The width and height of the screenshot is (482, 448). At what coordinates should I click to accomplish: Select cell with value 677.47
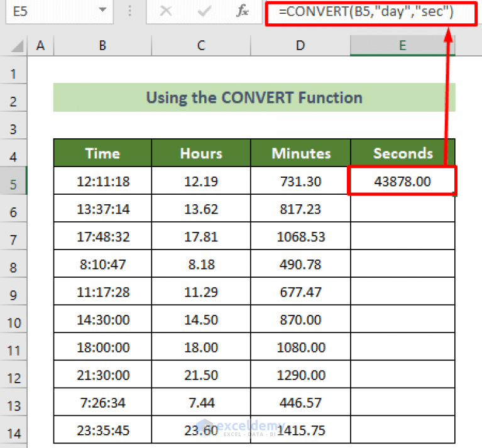(300, 292)
